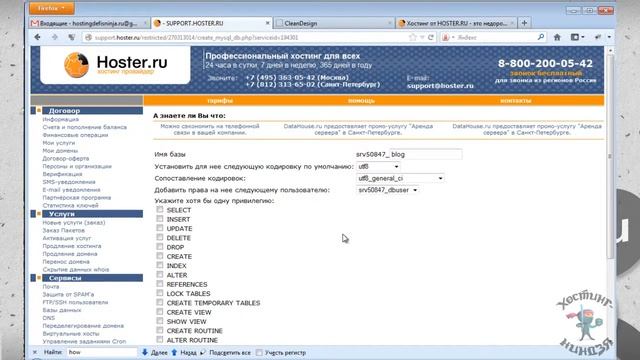Click the browser forward arrow
The height and width of the screenshot is (360, 640).
click(x=55, y=37)
